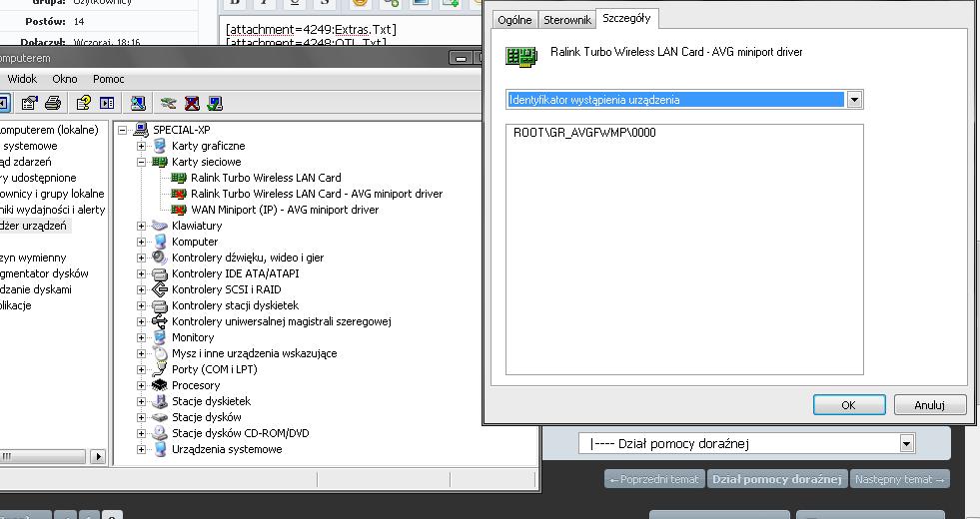Viewport: 980px width, 519px height.
Task: Click the console tree horizontal scrollbar thumb
Action: [x=41, y=456]
